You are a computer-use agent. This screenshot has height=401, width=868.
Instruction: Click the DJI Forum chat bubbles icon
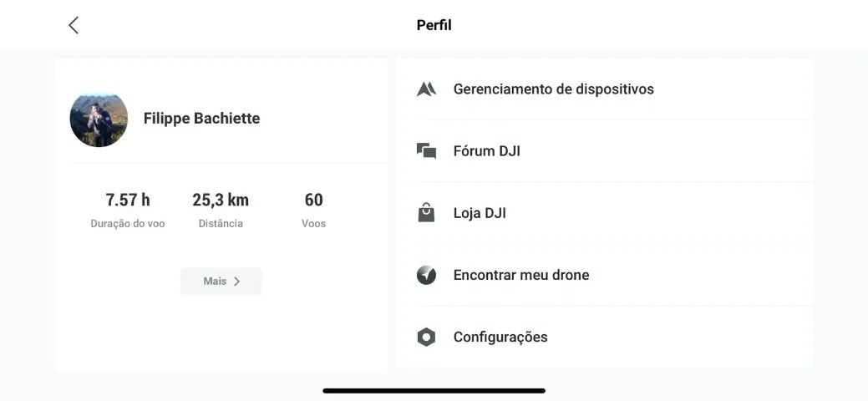[426, 151]
